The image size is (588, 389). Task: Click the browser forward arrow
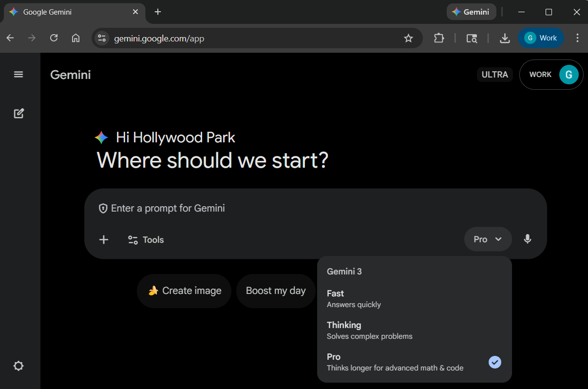(x=32, y=38)
